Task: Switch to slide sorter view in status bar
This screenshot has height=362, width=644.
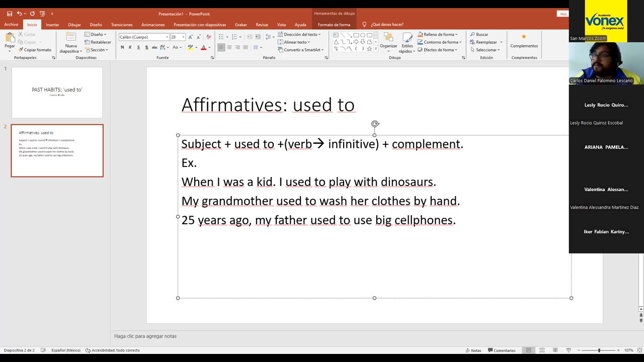Action: (x=542, y=350)
